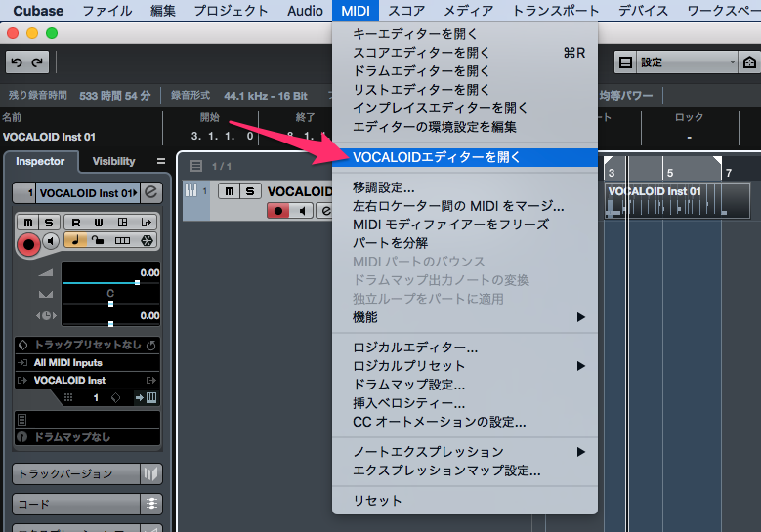Screen dimensions: 761x532
Task: Choose リセット at the menu bottom
Action: [x=465, y=501]
